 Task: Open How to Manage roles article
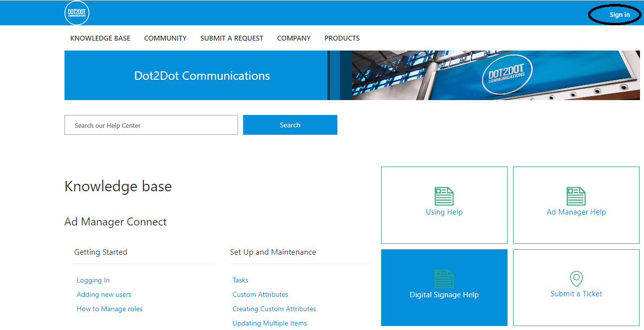coord(110,309)
